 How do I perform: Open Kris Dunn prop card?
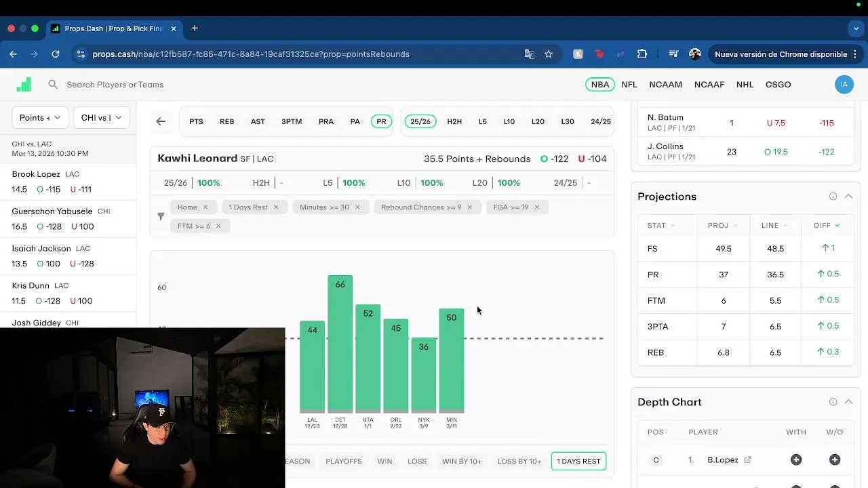[x=68, y=293]
